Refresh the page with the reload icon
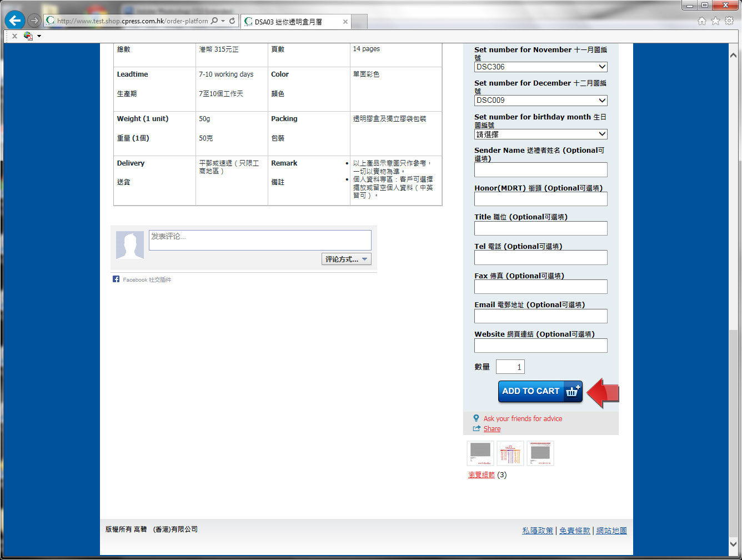 click(x=232, y=21)
